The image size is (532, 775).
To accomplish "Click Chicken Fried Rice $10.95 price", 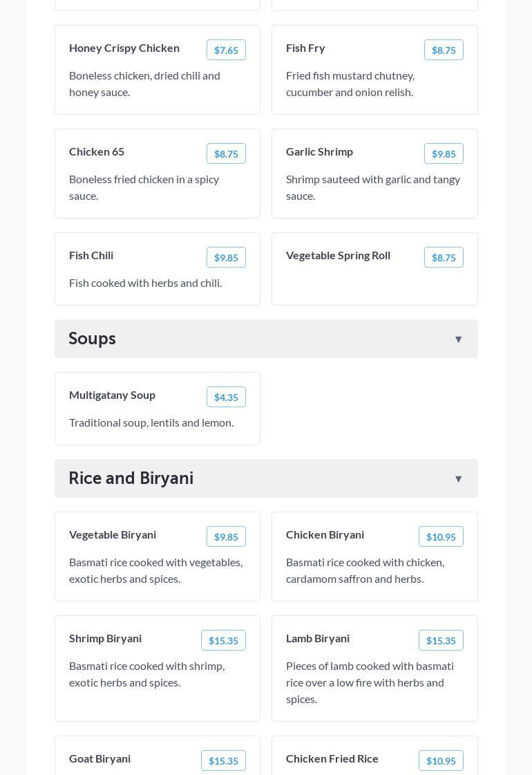I will tap(441, 761).
